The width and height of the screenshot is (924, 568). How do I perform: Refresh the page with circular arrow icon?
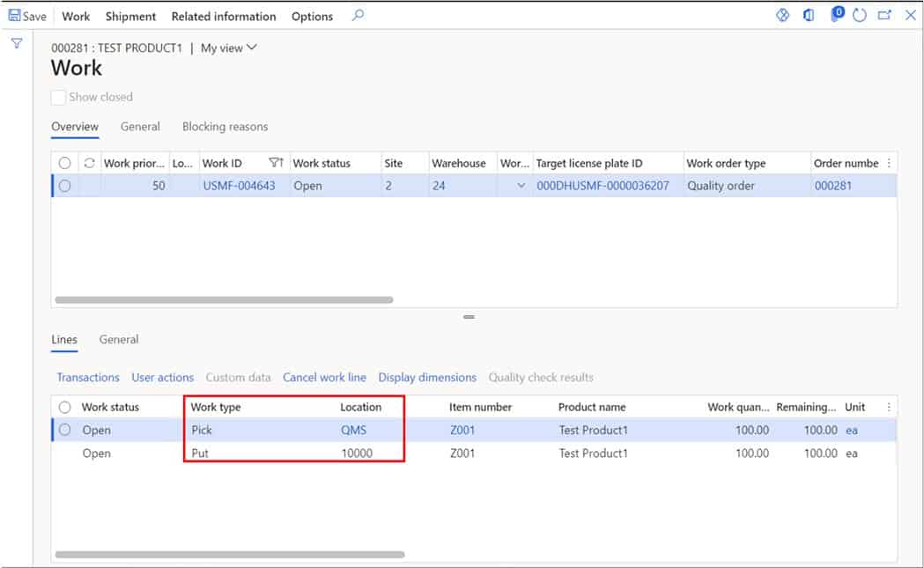[x=859, y=15]
